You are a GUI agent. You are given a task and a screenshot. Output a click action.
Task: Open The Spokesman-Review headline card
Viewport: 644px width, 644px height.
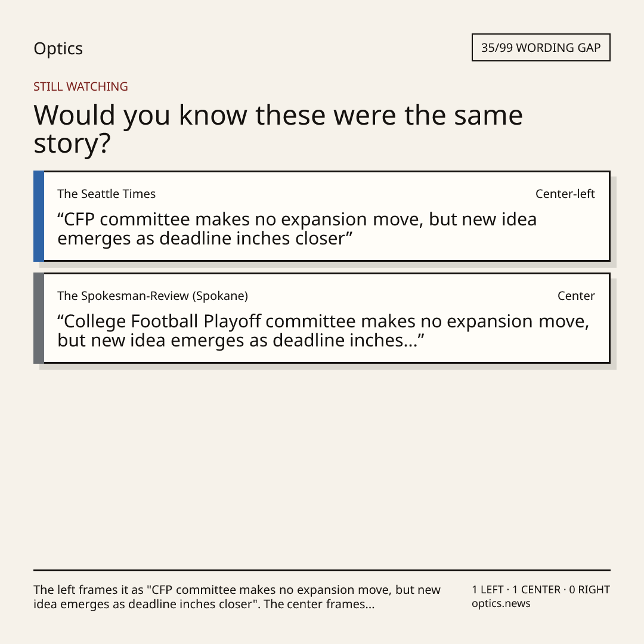tap(322, 318)
